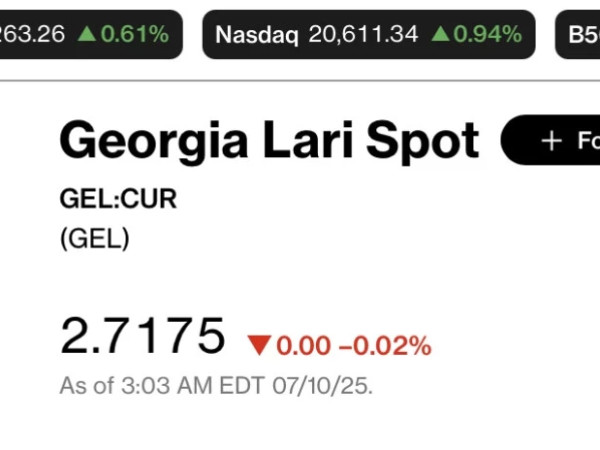Click the plus icon on Follow button

[x=551, y=140]
